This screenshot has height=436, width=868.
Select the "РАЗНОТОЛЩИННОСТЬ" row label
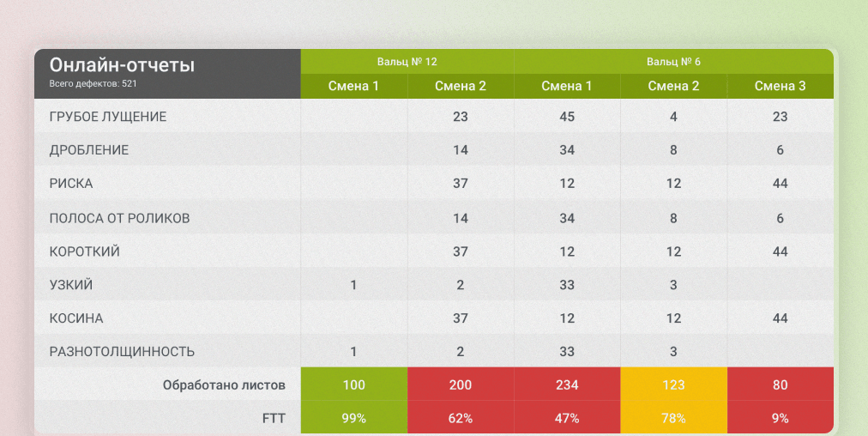pyautogui.click(x=122, y=352)
